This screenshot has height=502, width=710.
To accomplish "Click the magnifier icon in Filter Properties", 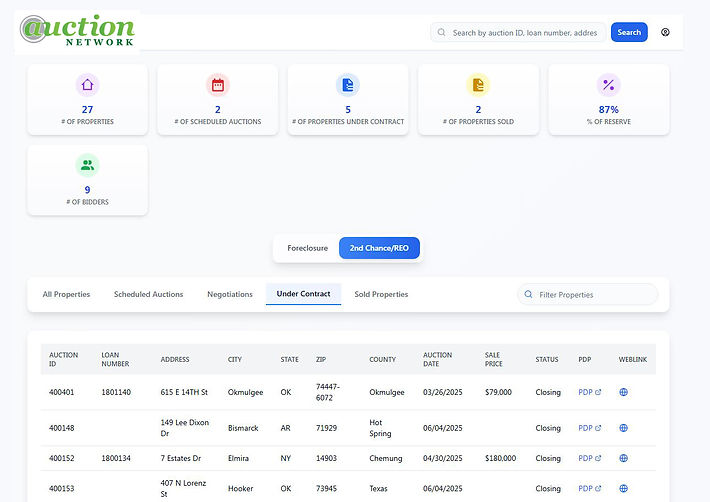I will click(528, 294).
